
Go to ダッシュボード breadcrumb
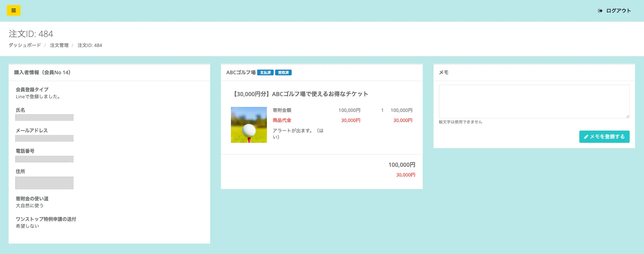coord(25,45)
